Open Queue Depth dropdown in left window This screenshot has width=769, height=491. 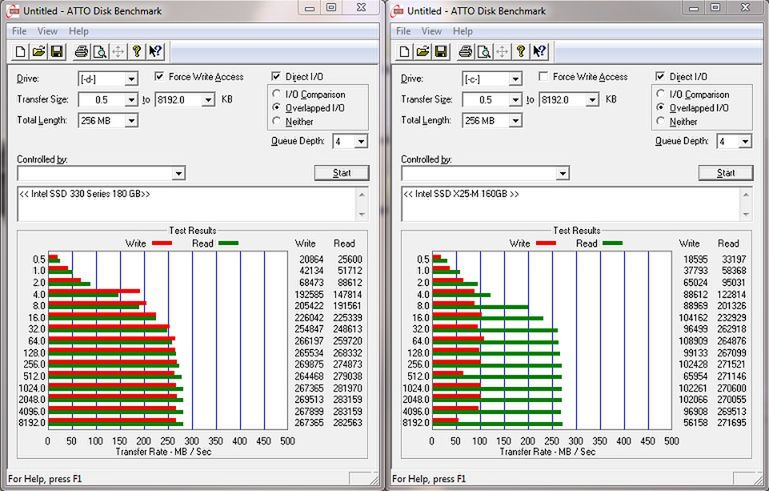[x=361, y=142]
